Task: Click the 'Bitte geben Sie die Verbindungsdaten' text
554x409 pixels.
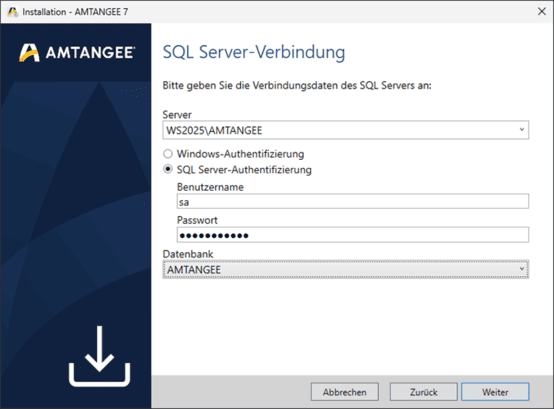Action: point(297,85)
